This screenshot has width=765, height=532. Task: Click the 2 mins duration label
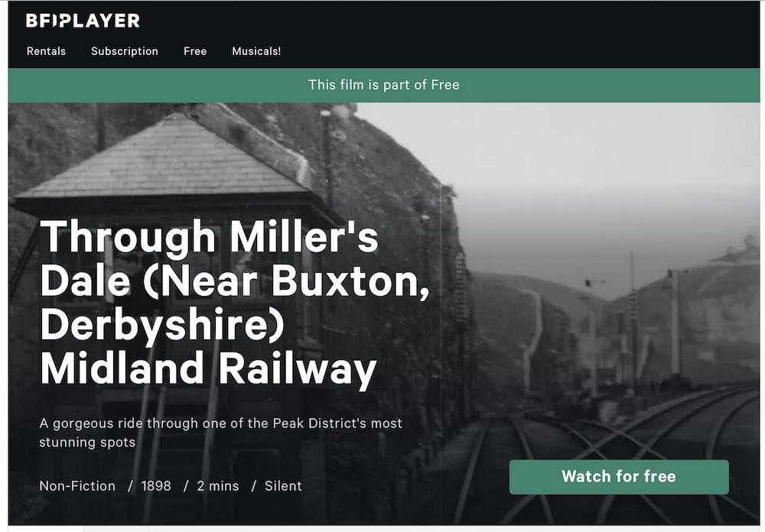217,486
